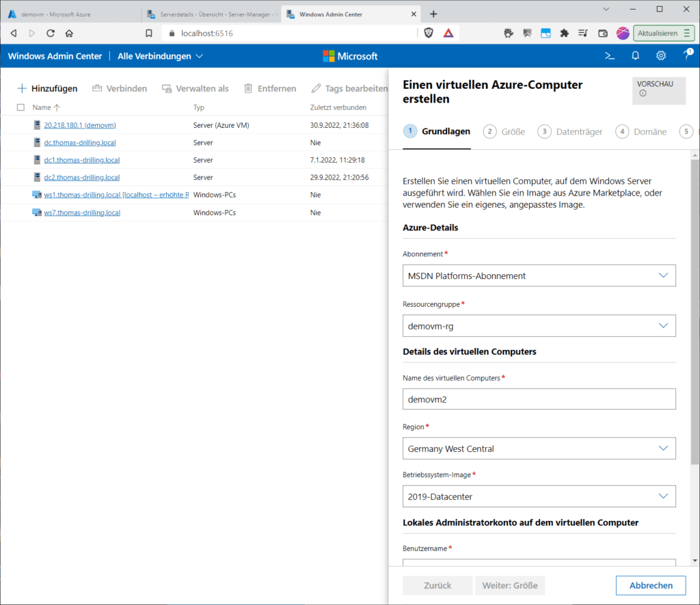Click the Zurück button
The height and width of the screenshot is (605, 700).
pos(437,585)
